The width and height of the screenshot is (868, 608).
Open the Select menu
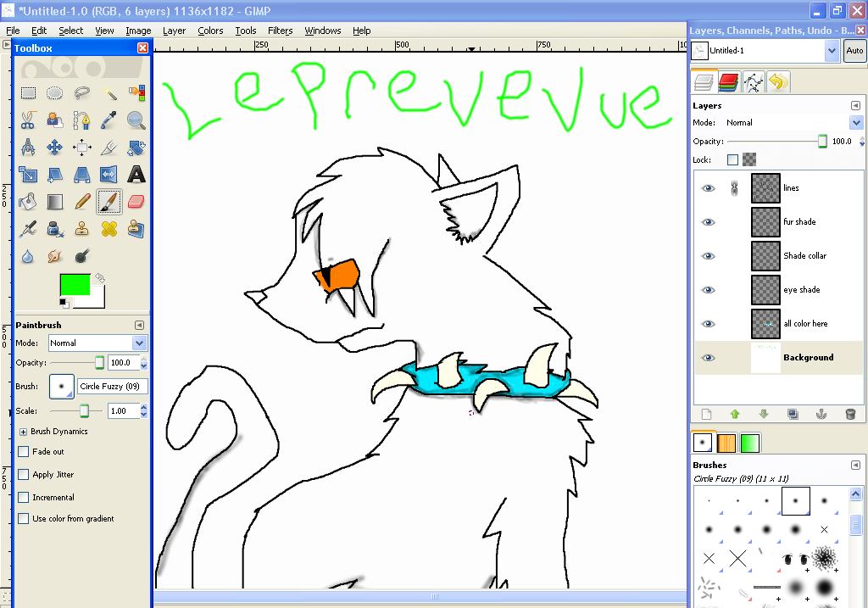tap(71, 31)
